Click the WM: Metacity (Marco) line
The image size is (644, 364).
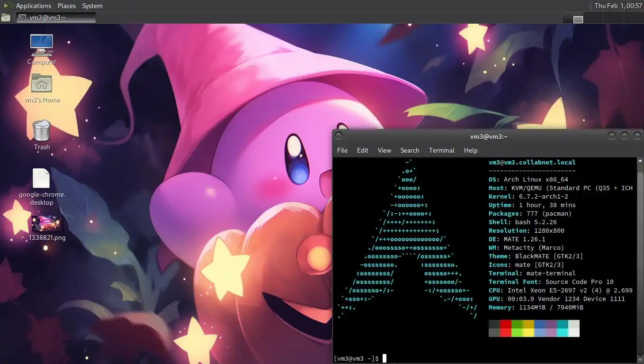(527, 248)
